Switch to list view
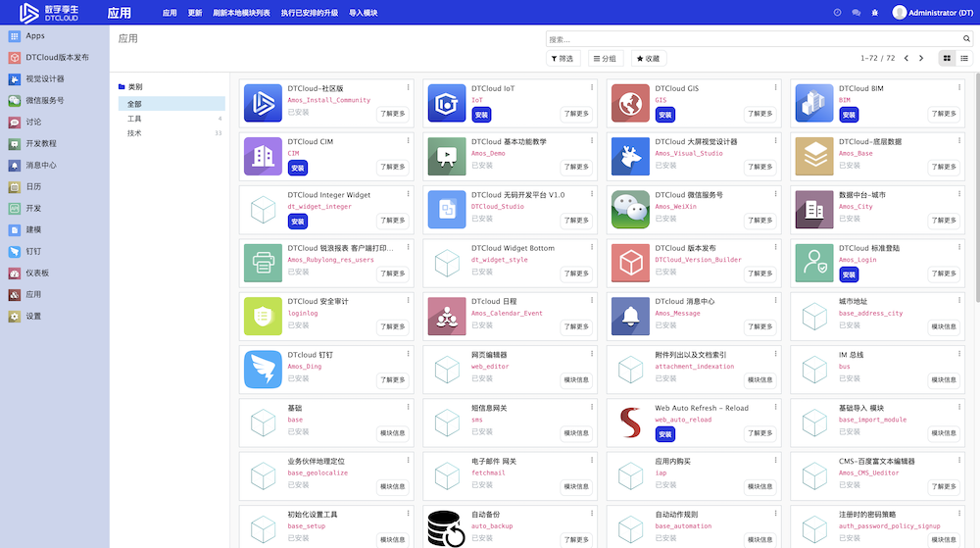 click(x=964, y=59)
